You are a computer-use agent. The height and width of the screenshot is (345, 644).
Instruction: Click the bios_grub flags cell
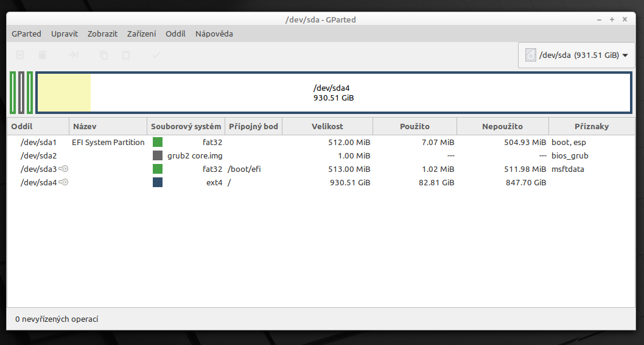pos(570,156)
